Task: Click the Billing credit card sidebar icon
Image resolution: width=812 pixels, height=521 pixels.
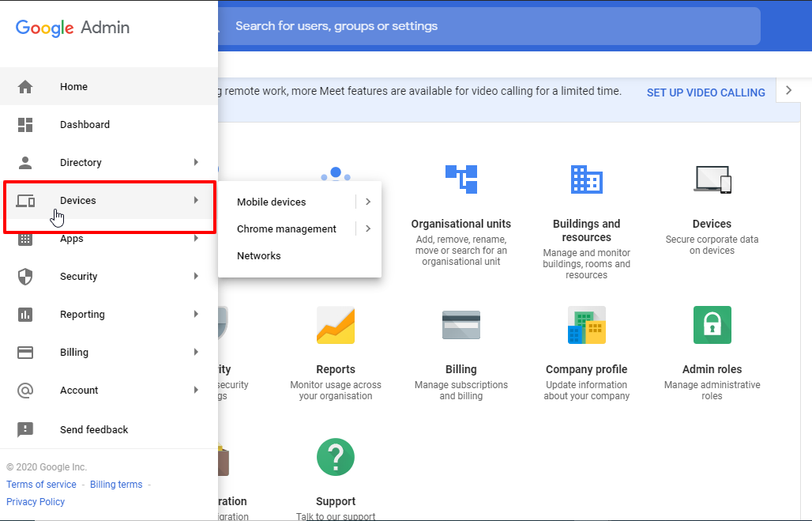Action: 24,353
